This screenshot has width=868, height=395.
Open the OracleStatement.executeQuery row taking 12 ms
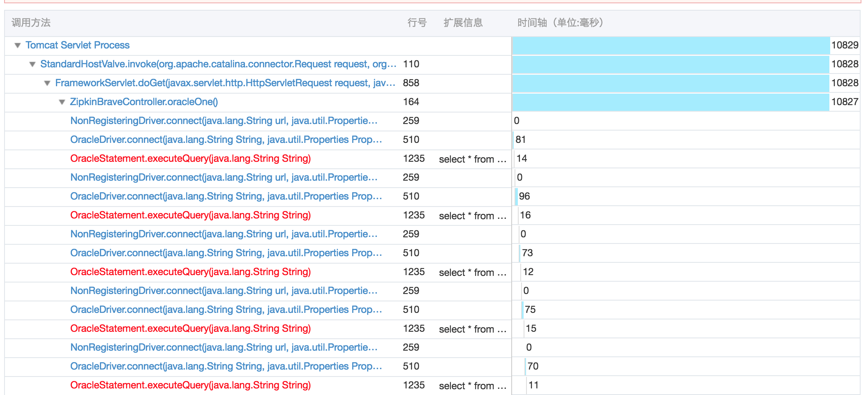(x=190, y=272)
